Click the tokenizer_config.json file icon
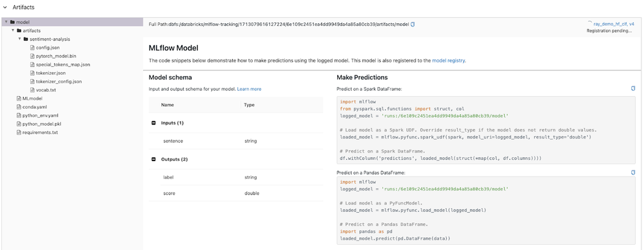Screen dimensions: 644x250 (32, 82)
